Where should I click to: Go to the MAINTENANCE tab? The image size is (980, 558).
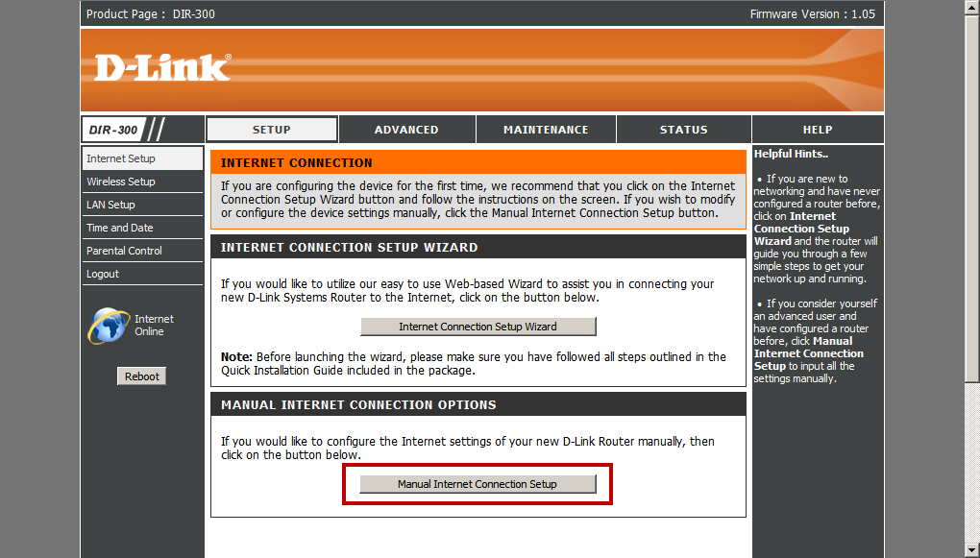coord(546,130)
